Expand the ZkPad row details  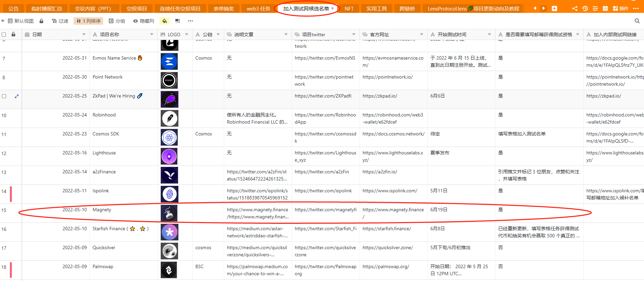pyautogui.click(x=17, y=96)
